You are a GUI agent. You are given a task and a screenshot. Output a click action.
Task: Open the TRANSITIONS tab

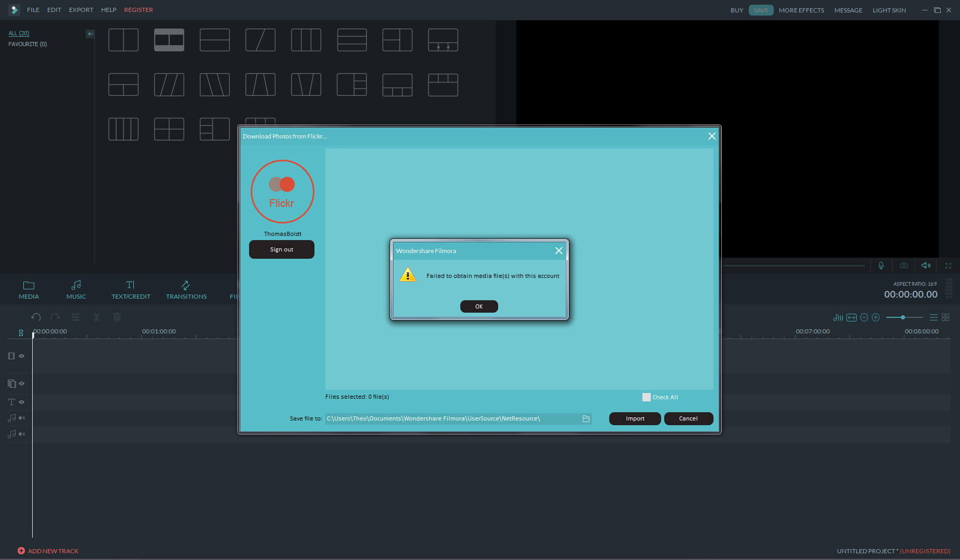[186, 290]
